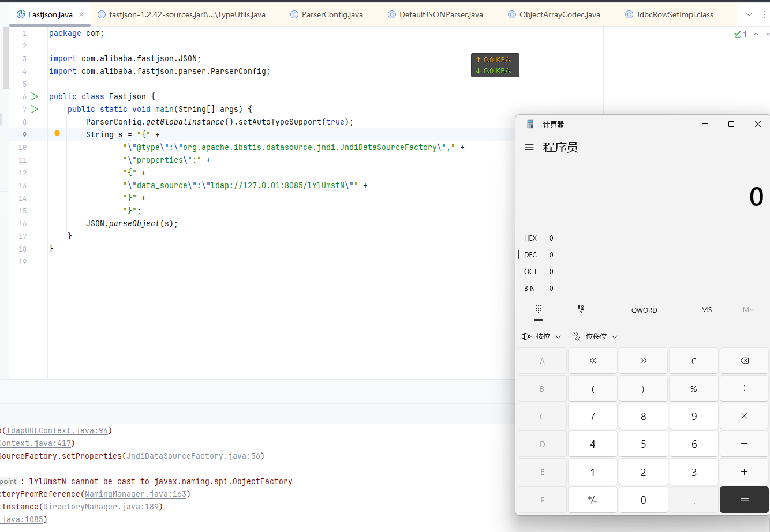The image size is (770, 532).
Task: Open the DirectoryManager.java:189 stack trace link
Action: click(101, 507)
